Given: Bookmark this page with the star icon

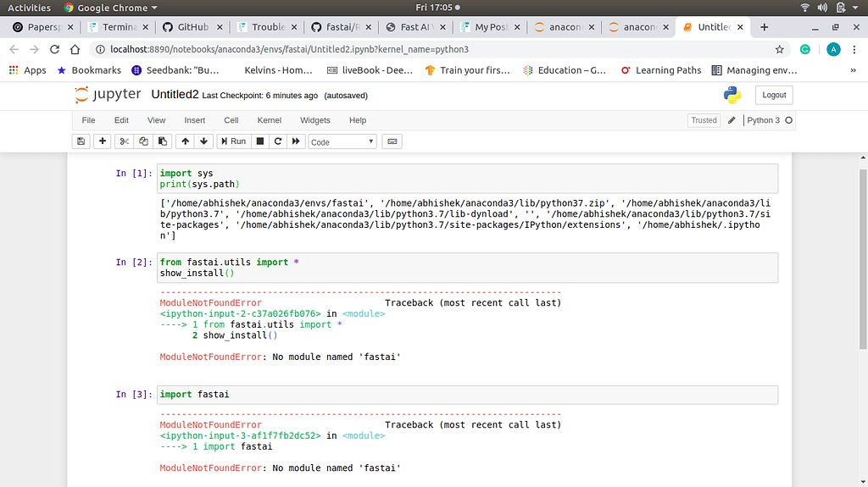Looking at the screenshot, I should [779, 49].
